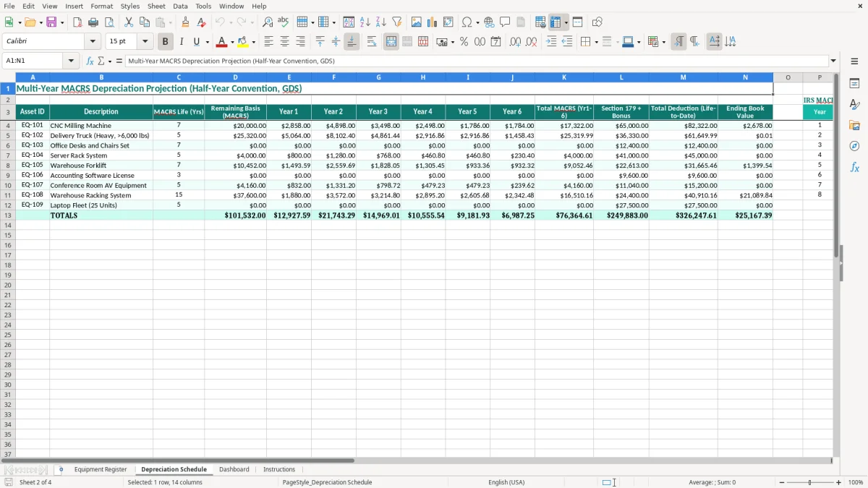868x488 pixels.
Task: Click Clear Direct Formatting icon
Action: click(x=202, y=22)
